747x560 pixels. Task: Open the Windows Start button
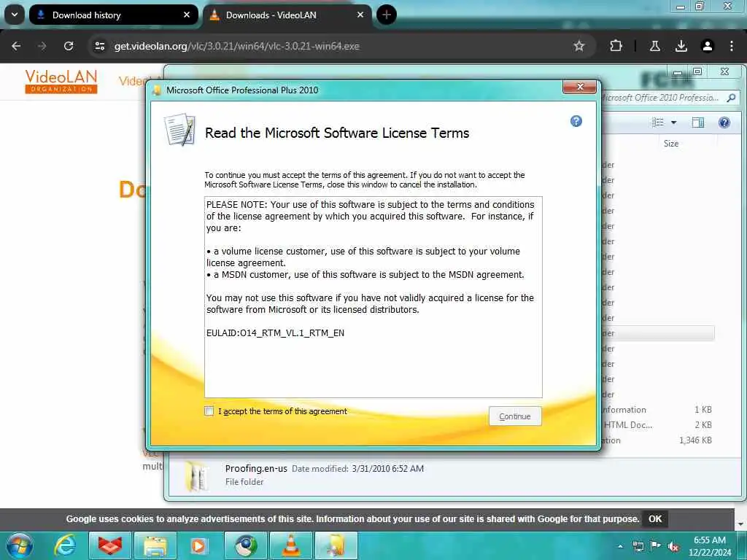[19, 545]
